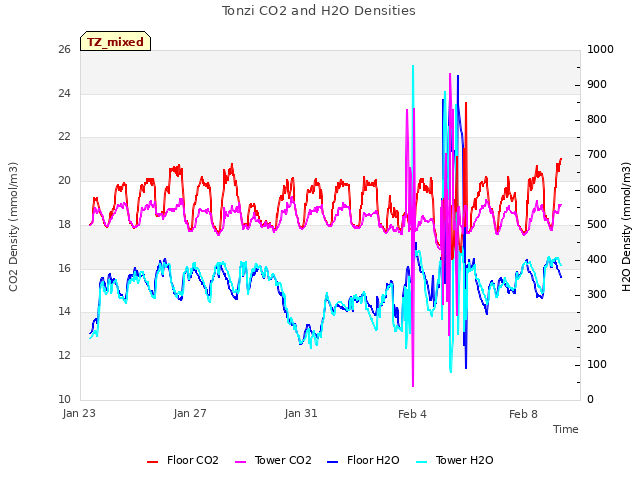Click the H2O Density (mmol/m3) axis label
The width and height of the screenshot is (640, 480).
point(626,227)
